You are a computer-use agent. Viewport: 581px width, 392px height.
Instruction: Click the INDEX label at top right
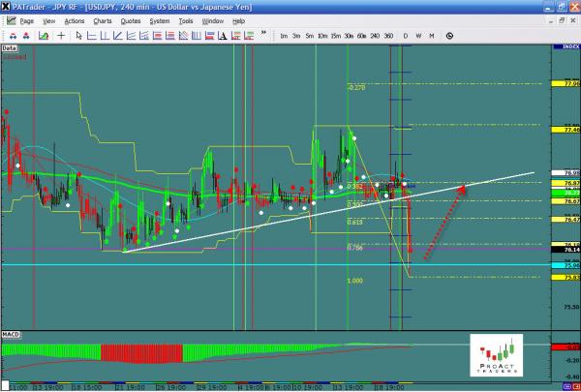click(566, 46)
